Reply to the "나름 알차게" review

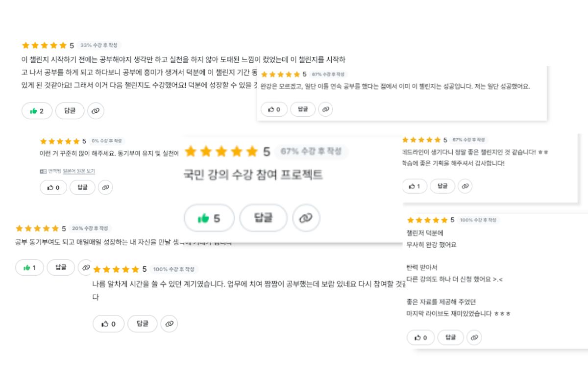coord(142,324)
